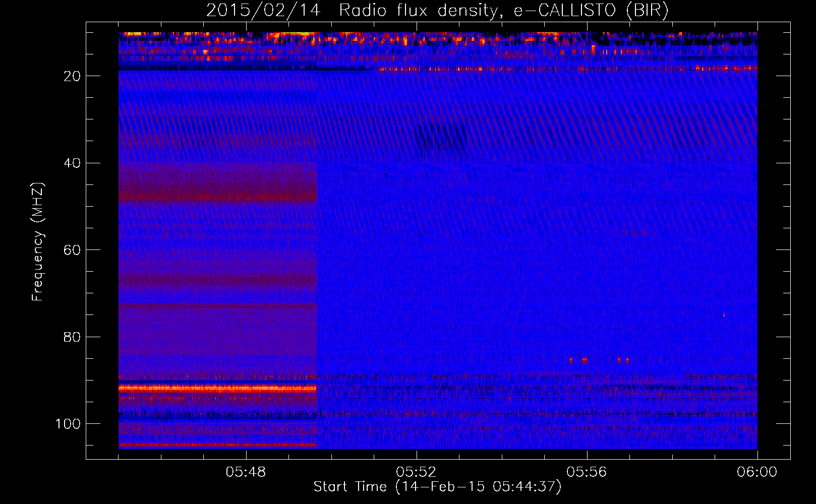Click the 20 MHz frequency tick label
This screenshot has height=504, width=816.
[x=73, y=76]
